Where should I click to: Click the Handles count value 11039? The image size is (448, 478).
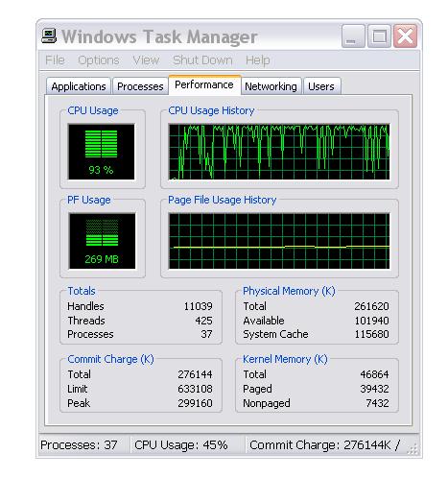click(198, 306)
